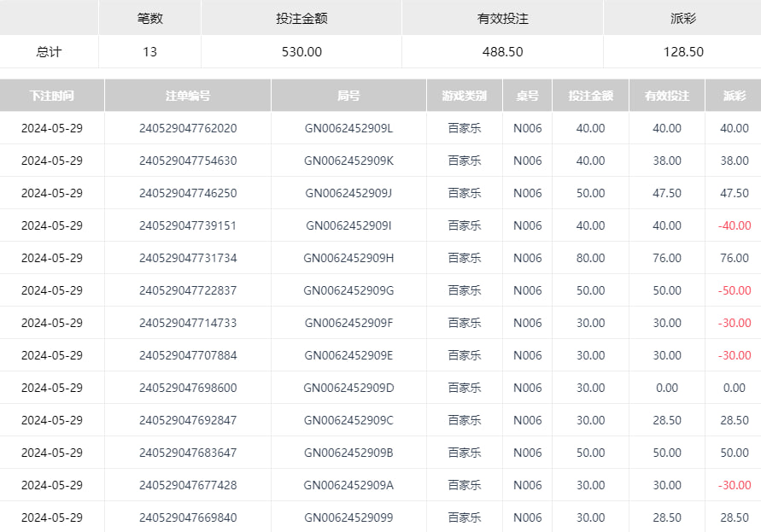This screenshot has width=761, height=532.
Task: Click the 游戏类别 column header
Action: 465,96
